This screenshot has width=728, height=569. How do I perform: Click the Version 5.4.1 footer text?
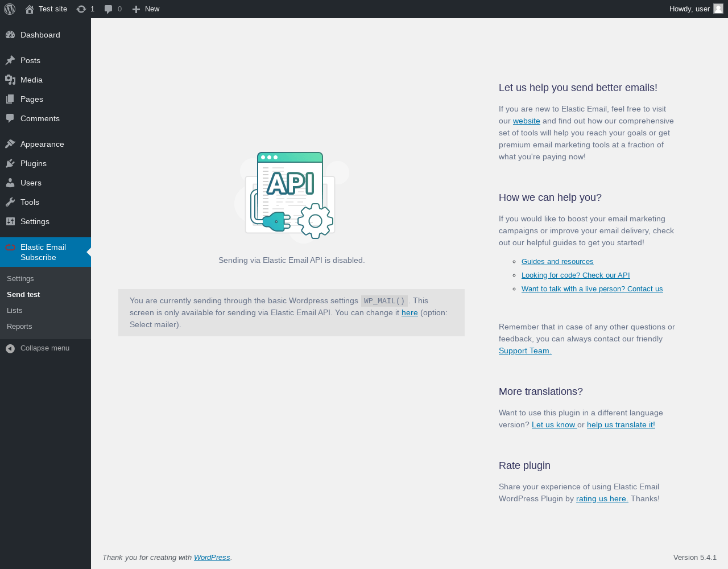point(695,557)
